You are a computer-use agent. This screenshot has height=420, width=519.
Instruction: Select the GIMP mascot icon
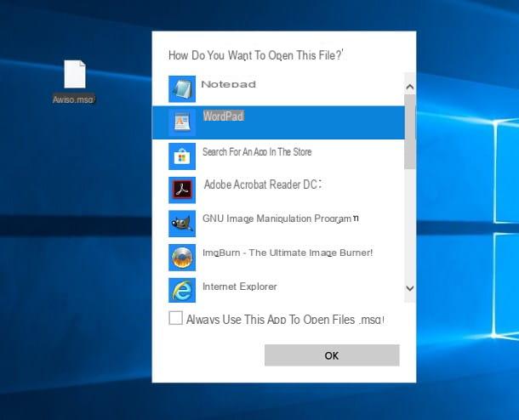pyautogui.click(x=182, y=224)
